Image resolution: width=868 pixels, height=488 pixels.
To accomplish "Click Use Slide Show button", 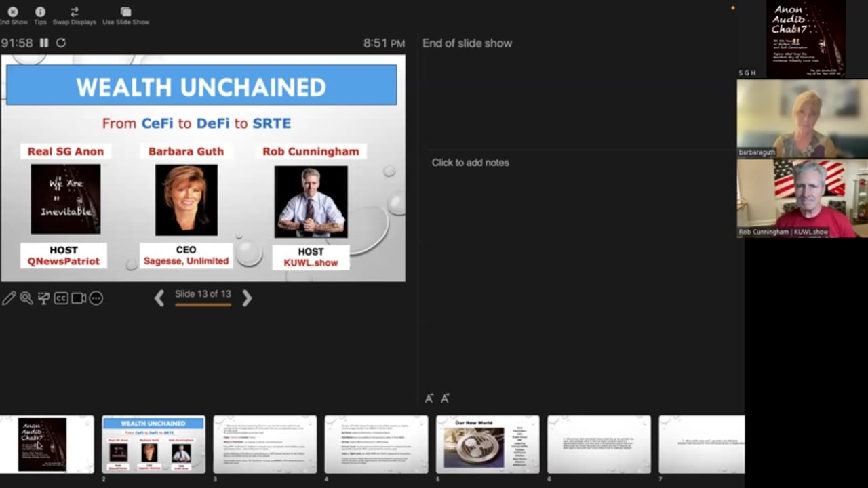I will (x=125, y=16).
